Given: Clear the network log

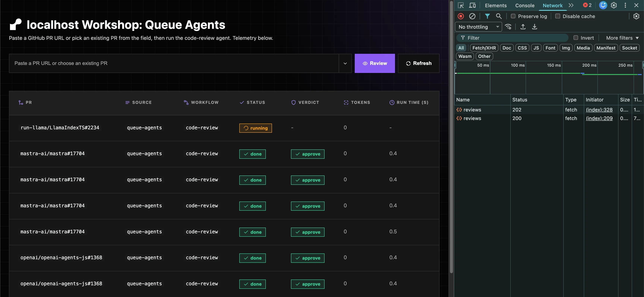Looking at the screenshot, I should coord(472,16).
